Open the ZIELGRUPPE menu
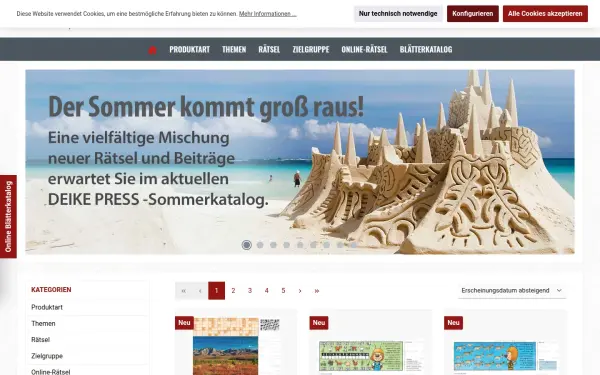 [x=311, y=49]
